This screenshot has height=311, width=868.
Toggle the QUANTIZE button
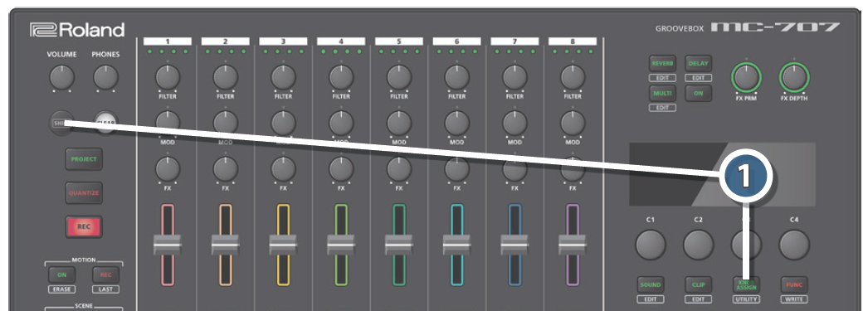coord(83,193)
